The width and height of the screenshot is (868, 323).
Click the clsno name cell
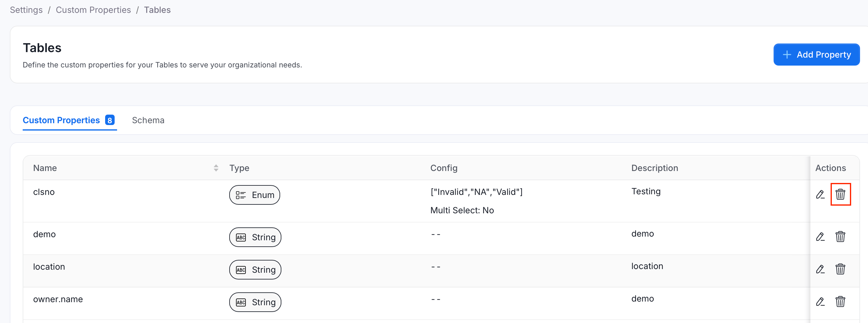click(x=44, y=192)
